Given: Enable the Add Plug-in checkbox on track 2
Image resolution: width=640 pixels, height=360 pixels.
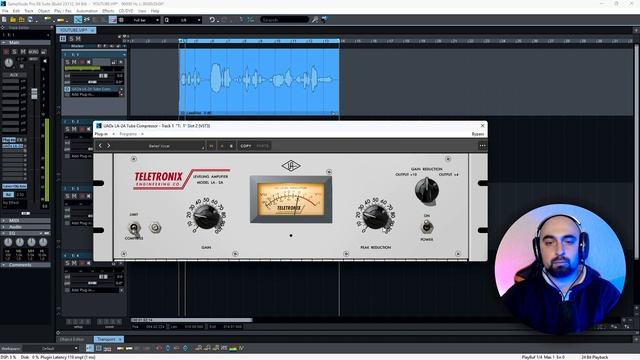Looking at the screenshot, I should tap(67, 156).
